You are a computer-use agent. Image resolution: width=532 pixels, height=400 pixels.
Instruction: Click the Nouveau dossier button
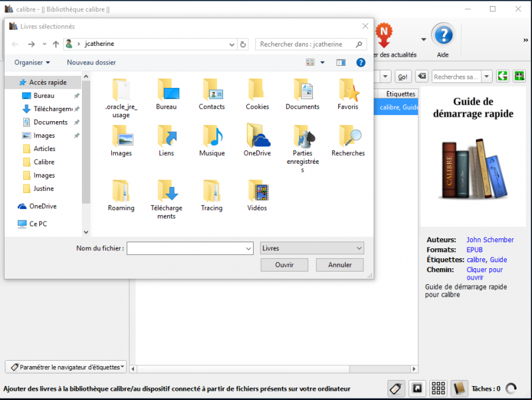pos(91,63)
